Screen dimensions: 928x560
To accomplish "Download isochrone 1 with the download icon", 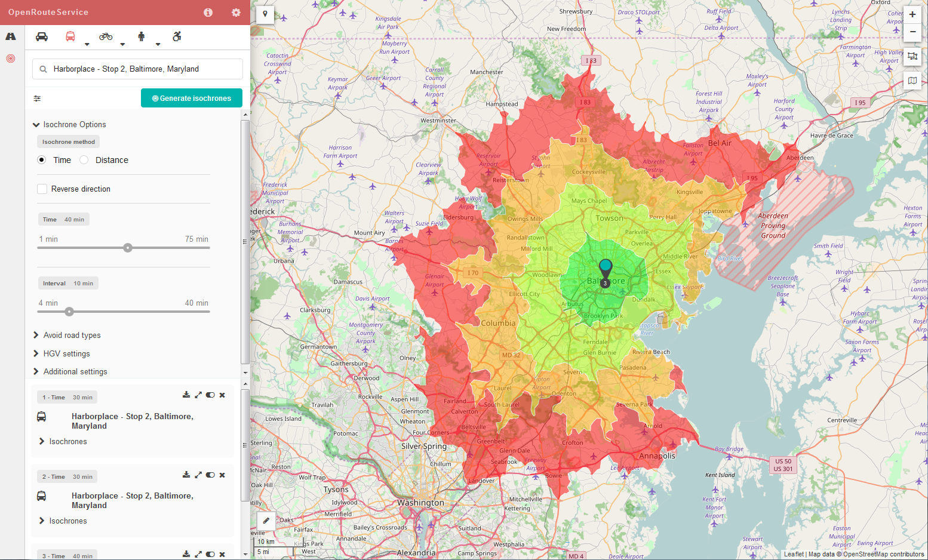I will pyautogui.click(x=186, y=395).
